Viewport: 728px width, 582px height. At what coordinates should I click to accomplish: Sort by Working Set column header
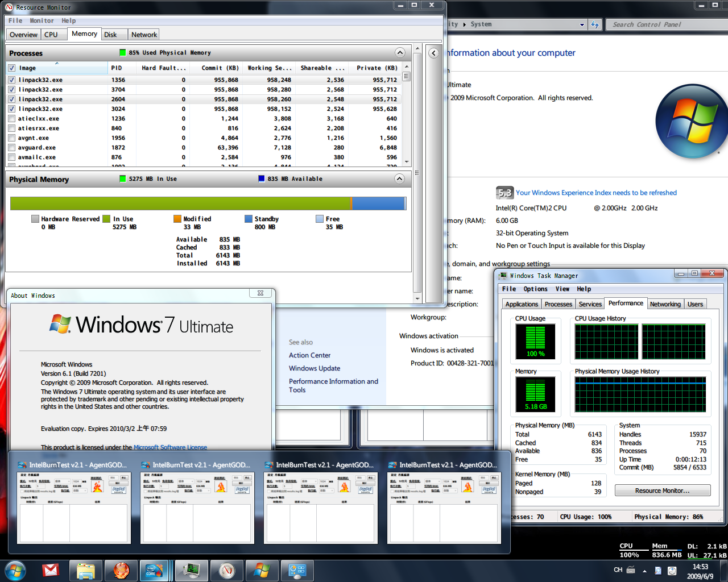269,68
